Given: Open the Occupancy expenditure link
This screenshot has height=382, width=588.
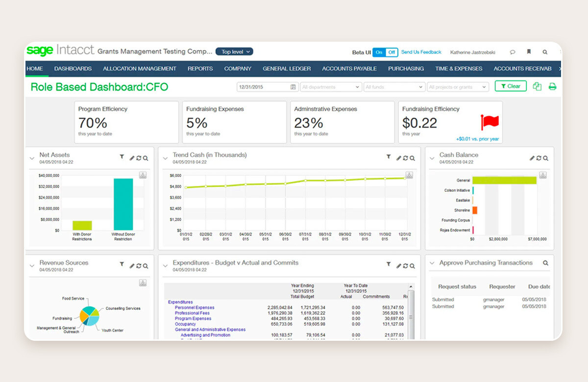Looking at the screenshot, I should [x=185, y=324].
